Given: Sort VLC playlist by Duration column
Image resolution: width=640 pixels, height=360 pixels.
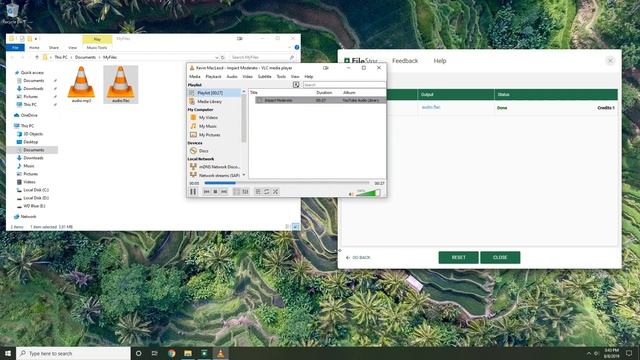Looking at the screenshot, I should click(324, 93).
